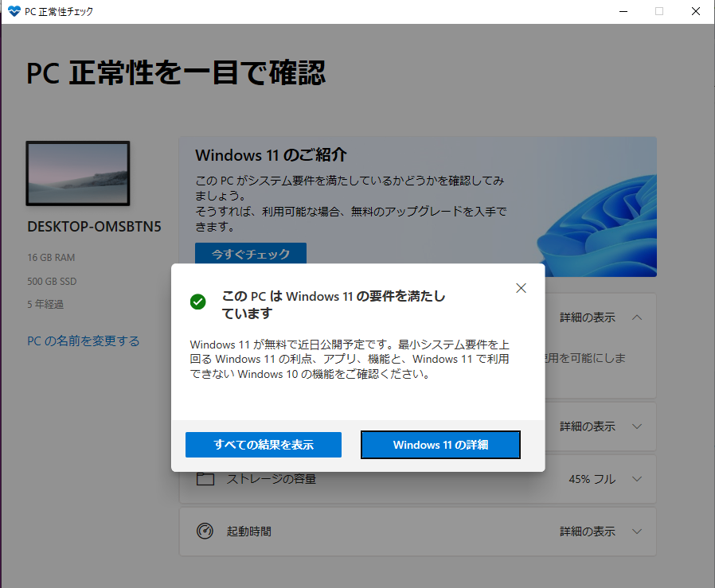
Task: Expand the ストレージの容量 row chevron
Action: 637,479
